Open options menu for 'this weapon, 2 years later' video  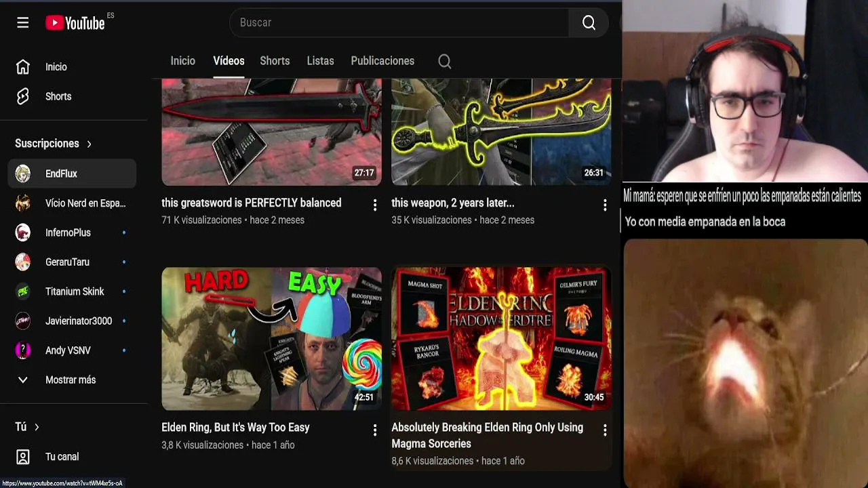(605, 205)
